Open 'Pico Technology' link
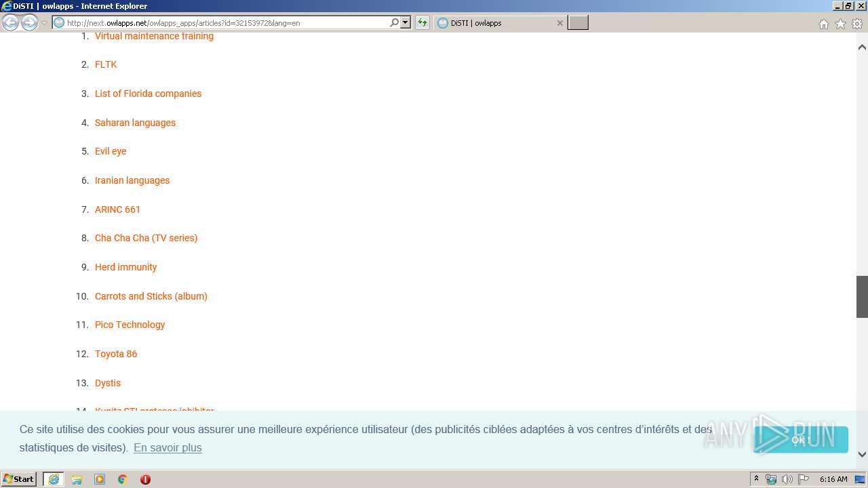 130,325
